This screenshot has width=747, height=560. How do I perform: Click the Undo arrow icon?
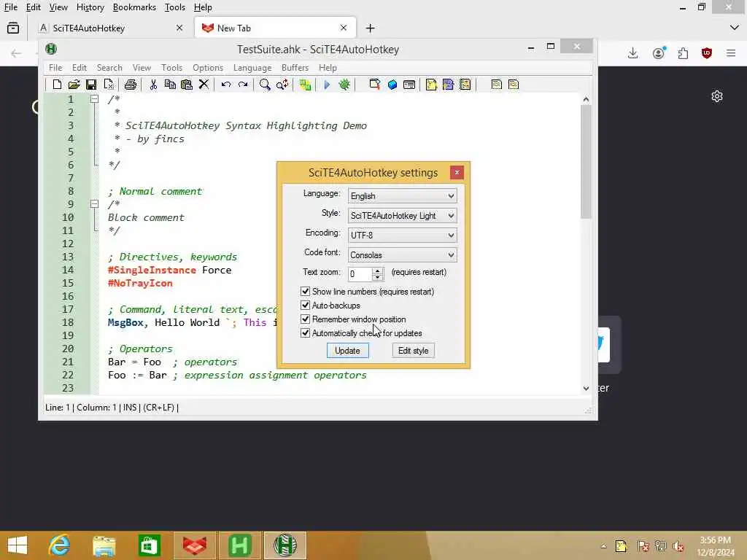(226, 85)
